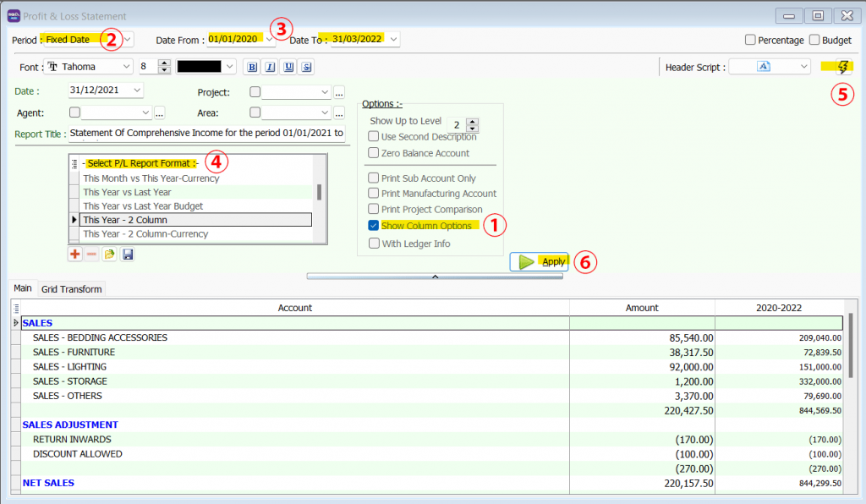Click the Apply button
Screen dimensions: 866x504
click(539, 261)
